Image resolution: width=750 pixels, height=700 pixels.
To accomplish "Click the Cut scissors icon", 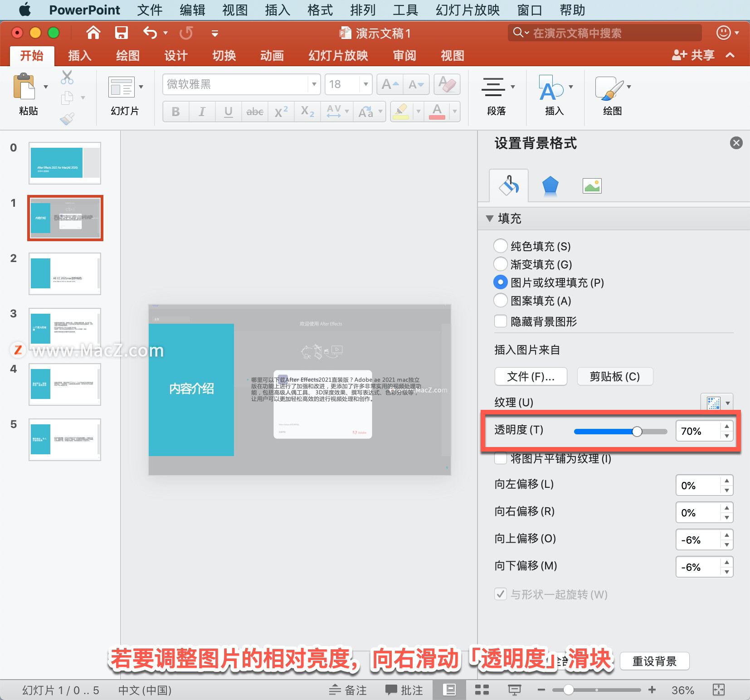I will (67, 78).
